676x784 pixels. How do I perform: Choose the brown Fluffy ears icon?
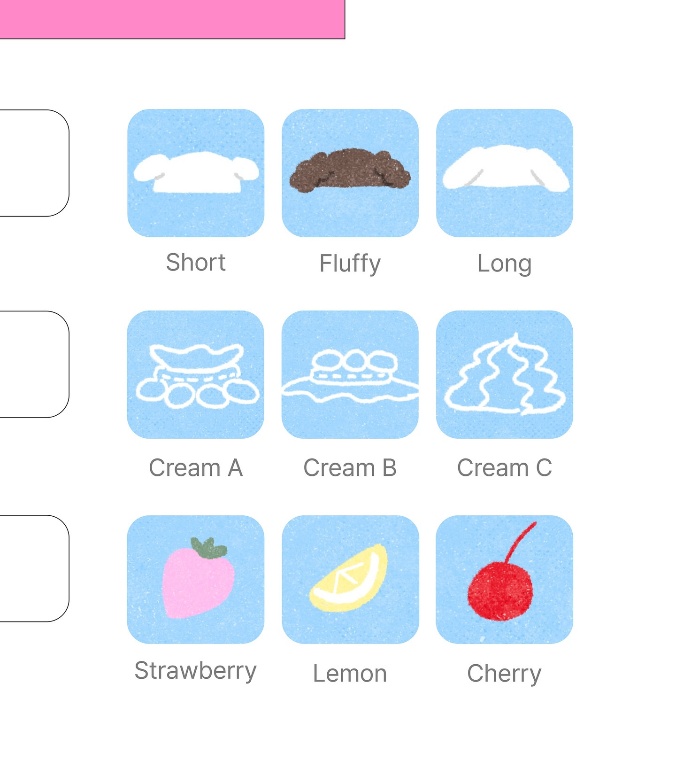[x=350, y=173]
